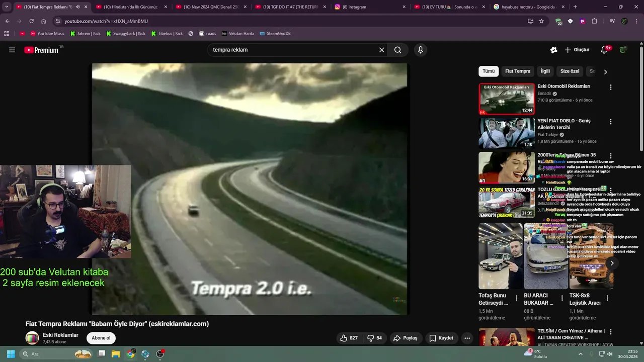
Task: Select the Size özel filter chip
Action: pos(570,71)
